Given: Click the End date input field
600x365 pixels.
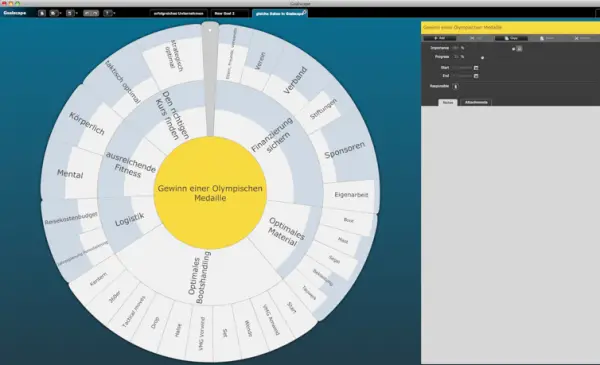Looking at the screenshot, I should click(x=462, y=76).
